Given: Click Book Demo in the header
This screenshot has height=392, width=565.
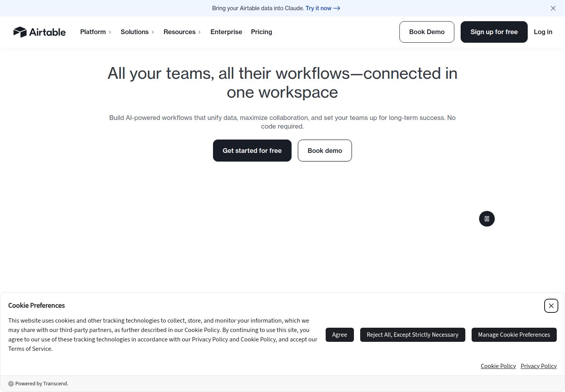Looking at the screenshot, I should [426, 32].
